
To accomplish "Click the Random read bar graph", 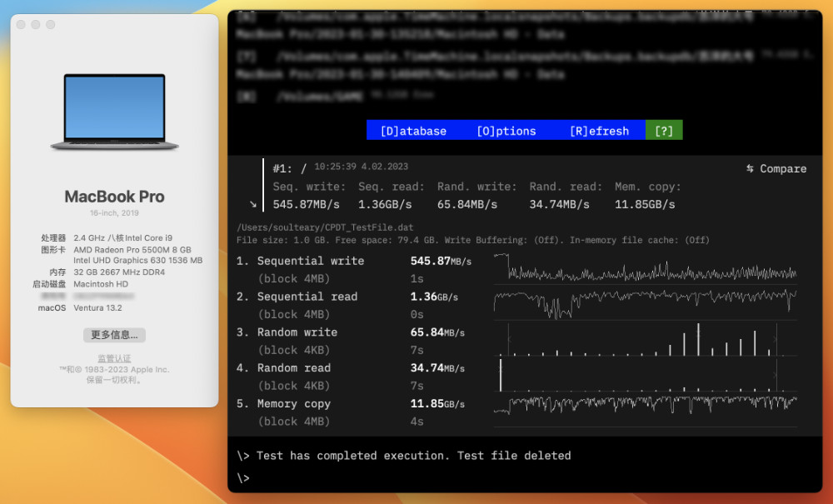I will point(645,375).
